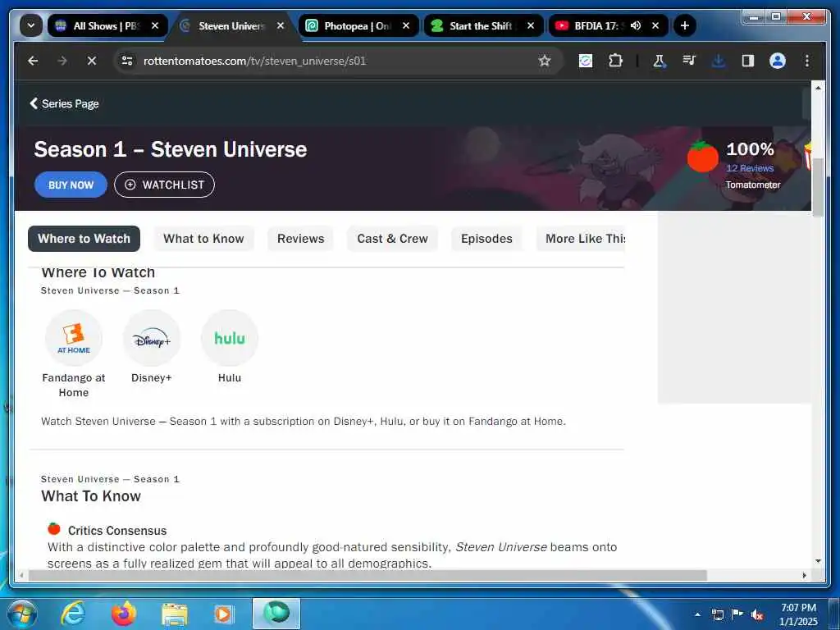Go back to the previous page

click(x=33, y=61)
